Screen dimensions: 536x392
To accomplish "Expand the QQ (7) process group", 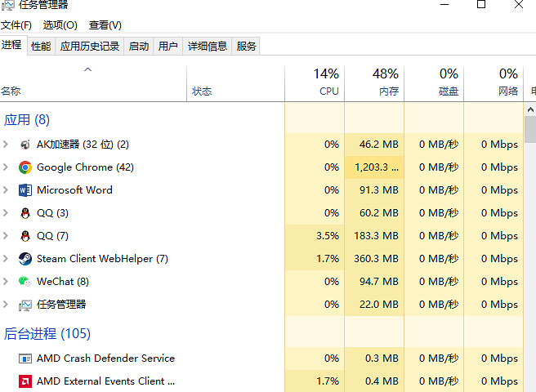I will 6,236.
